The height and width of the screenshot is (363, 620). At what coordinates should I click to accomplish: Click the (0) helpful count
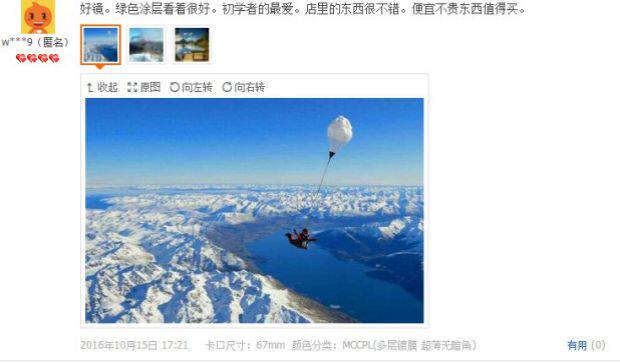(598, 345)
